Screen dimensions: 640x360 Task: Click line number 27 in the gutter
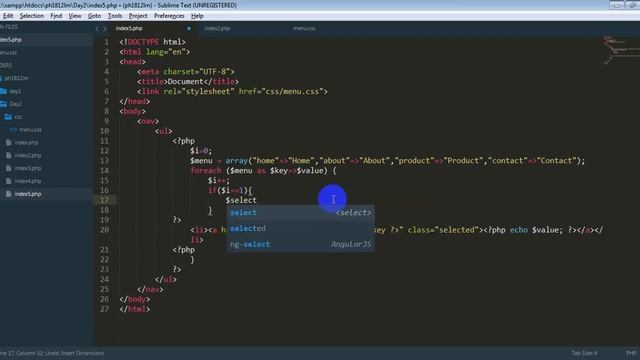(104, 309)
